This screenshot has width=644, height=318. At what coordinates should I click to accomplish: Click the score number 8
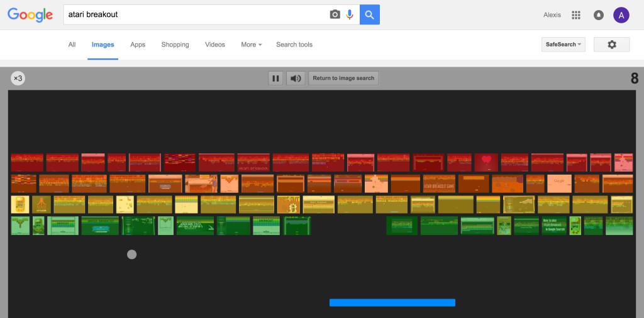tap(635, 79)
